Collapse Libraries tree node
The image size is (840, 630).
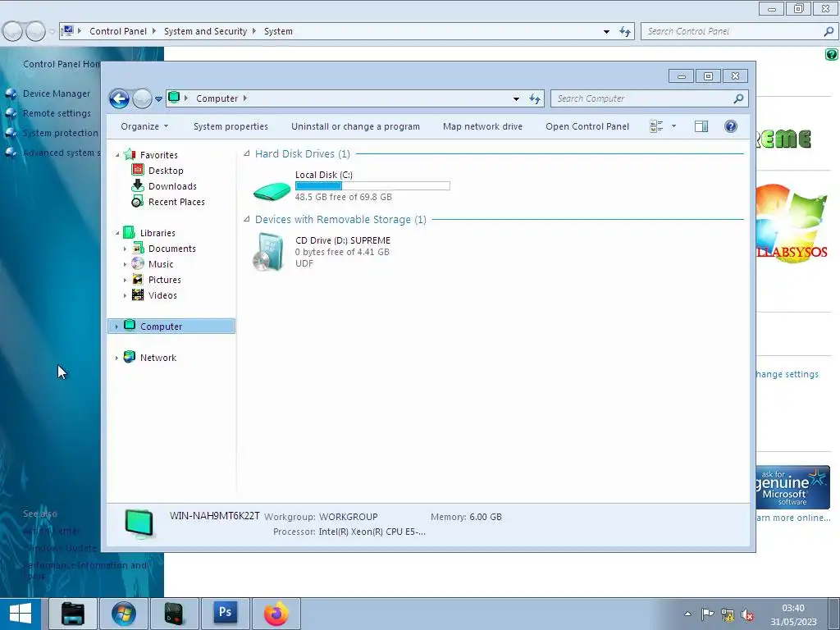point(117,233)
